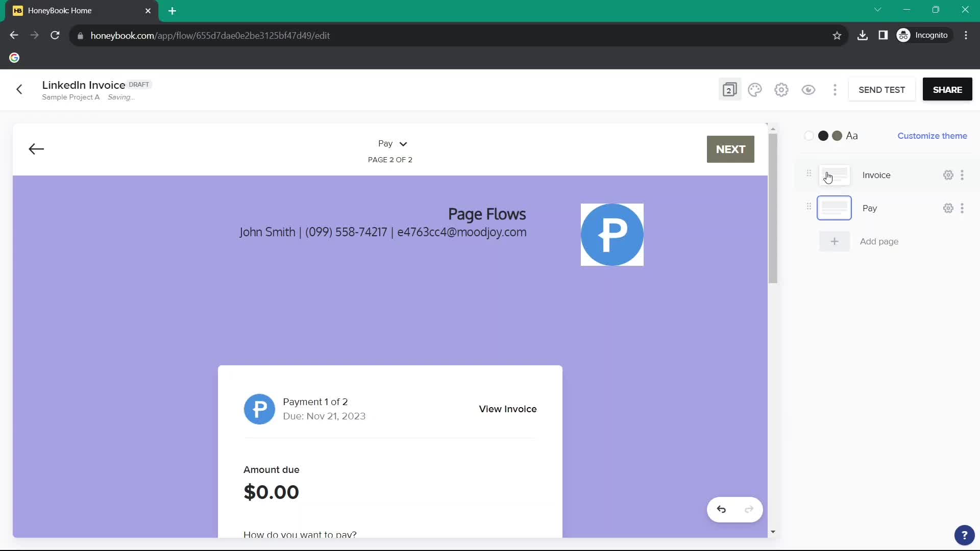This screenshot has width=980, height=551.
Task: Toggle the white circle theme option
Action: tap(809, 136)
